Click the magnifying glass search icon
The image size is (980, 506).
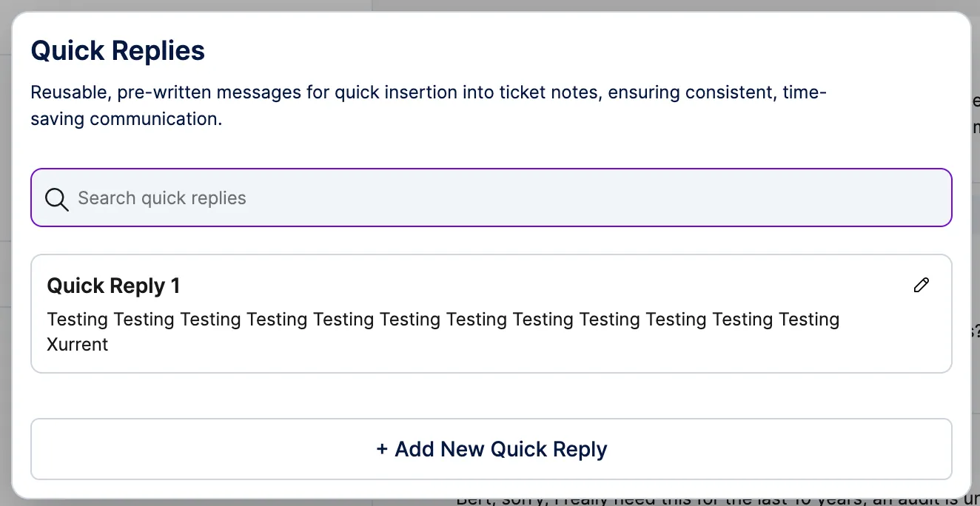click(56, 198)
